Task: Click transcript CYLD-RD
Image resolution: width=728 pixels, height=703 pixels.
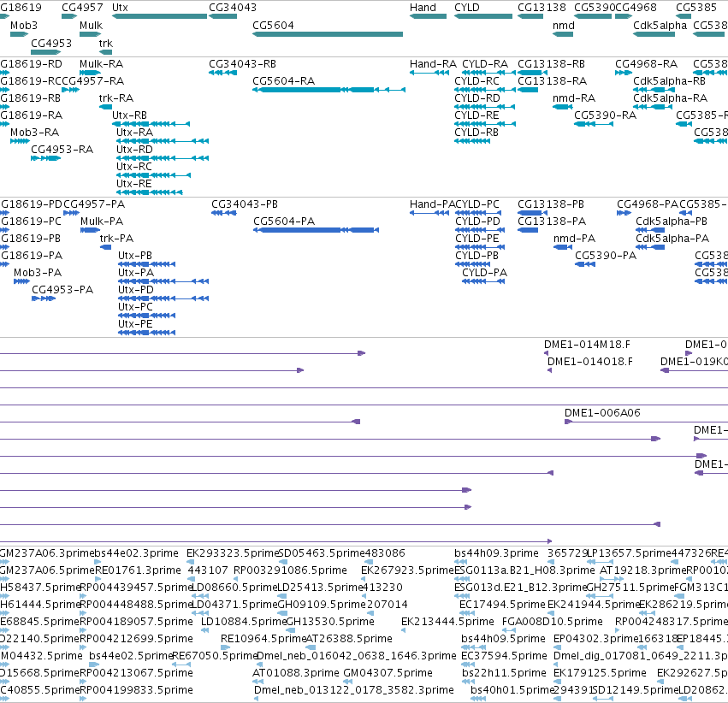Action: pyautogui.click(x=485, y=107)
